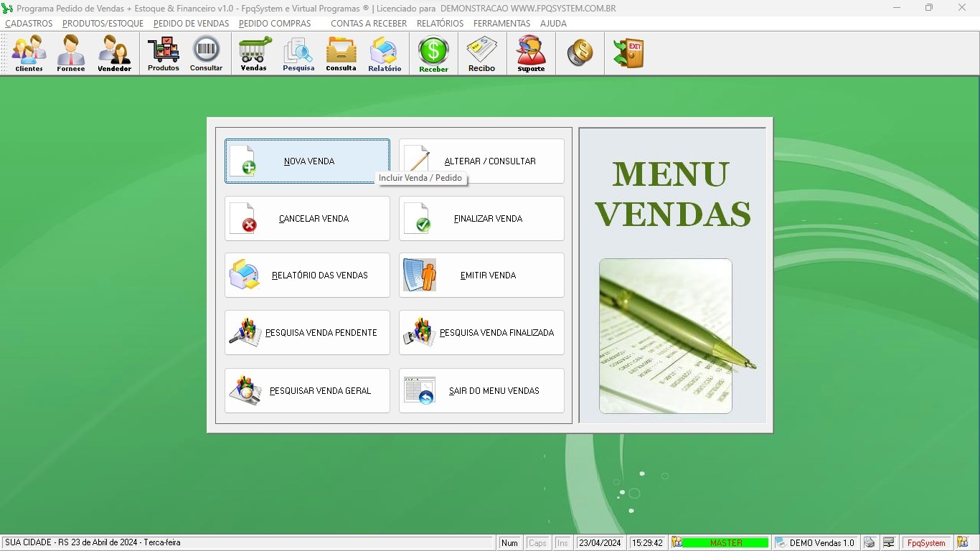Click the FINALIZAR VENDA button
The width and height of the screenshot is (980, 551).
pos(481,219)
